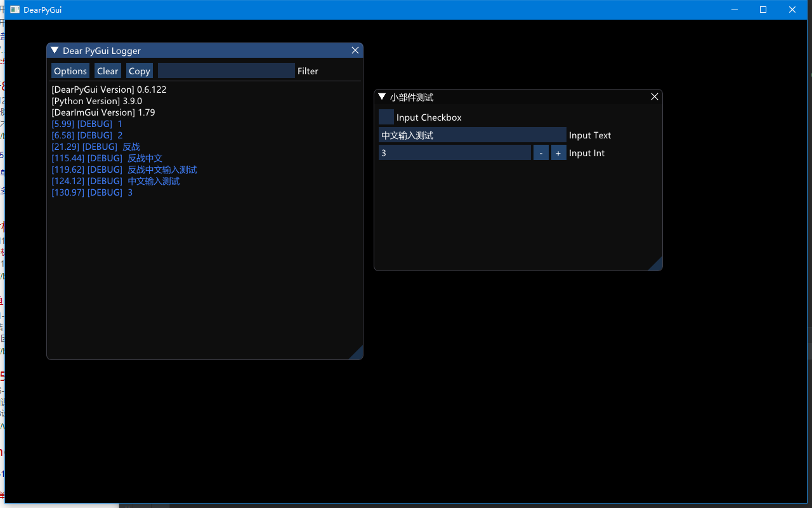This screenshot has height=508, width=812.
Task: Close the Dear PyGui Logger window
Action: click(355, 50)
